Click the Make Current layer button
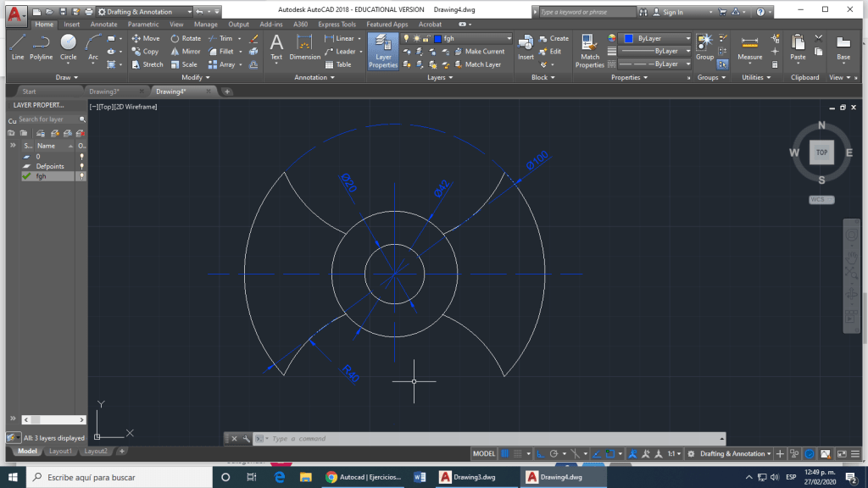This screenshot has height=488, width=868. (484, 52)
